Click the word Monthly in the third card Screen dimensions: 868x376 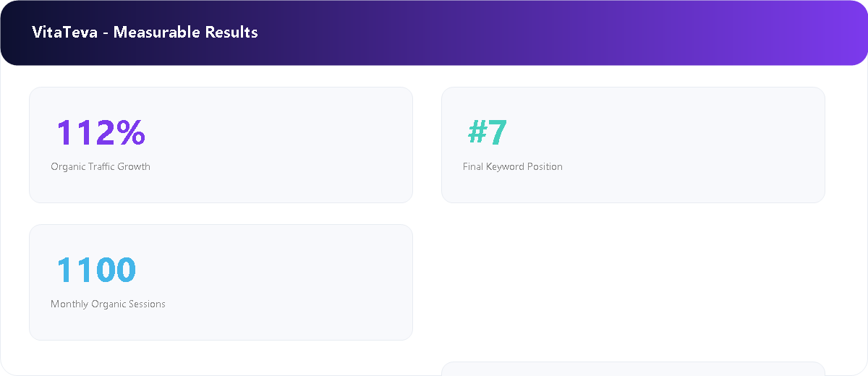(x=69, y=304)
